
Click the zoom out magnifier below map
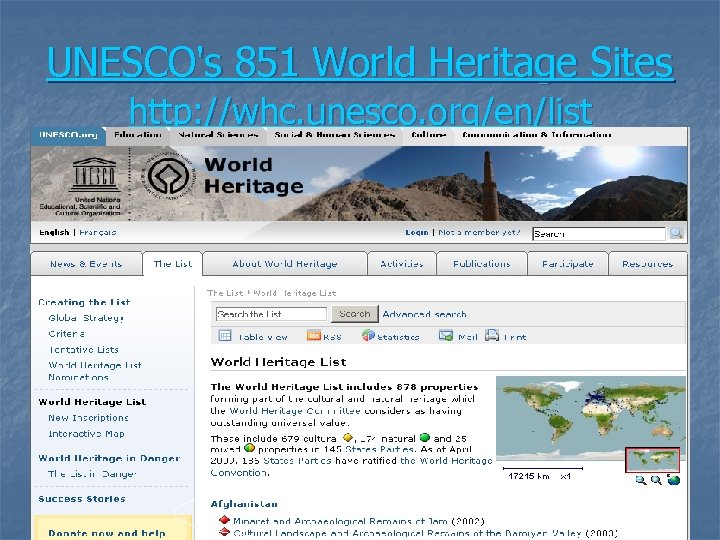641,480
